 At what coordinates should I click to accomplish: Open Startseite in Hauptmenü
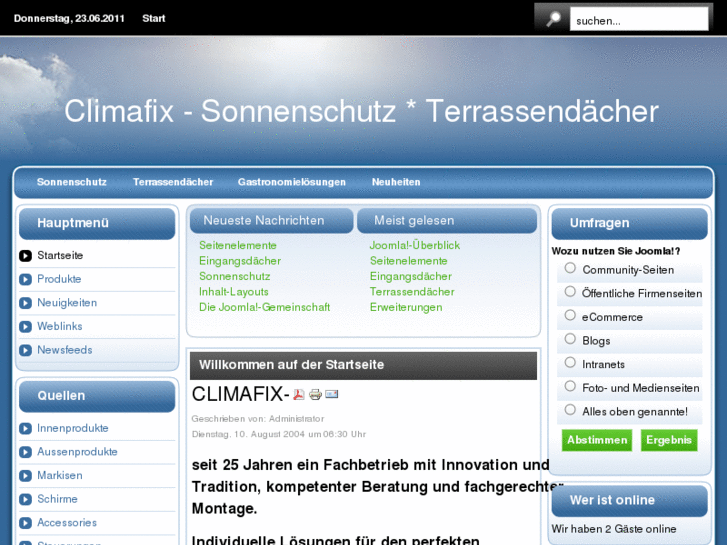pyautogui.click(x=60, y=256)
